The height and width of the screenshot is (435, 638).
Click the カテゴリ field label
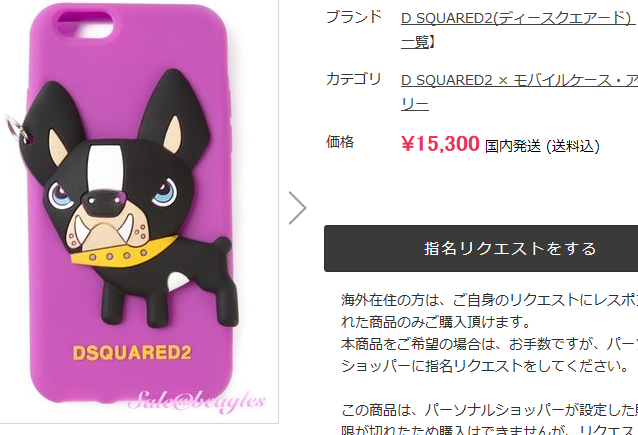tap(353, 79)
